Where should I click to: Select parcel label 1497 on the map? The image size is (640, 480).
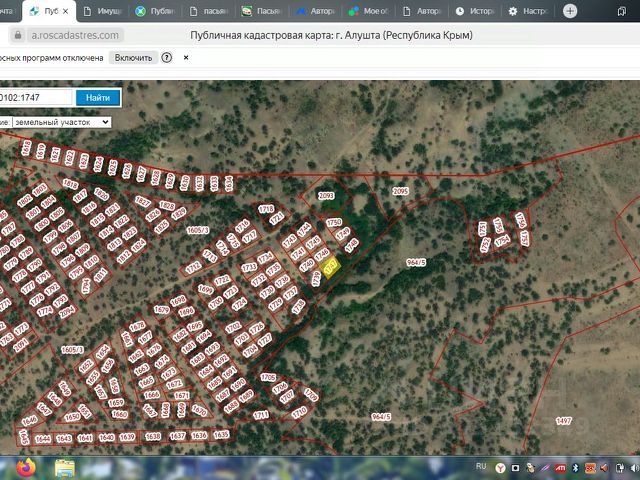pos(564,420)
